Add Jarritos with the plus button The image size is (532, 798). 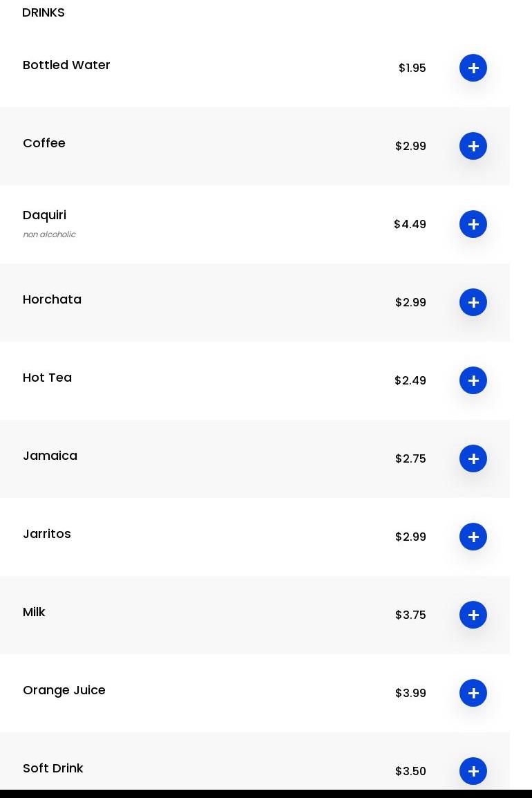tap(473, 537)
